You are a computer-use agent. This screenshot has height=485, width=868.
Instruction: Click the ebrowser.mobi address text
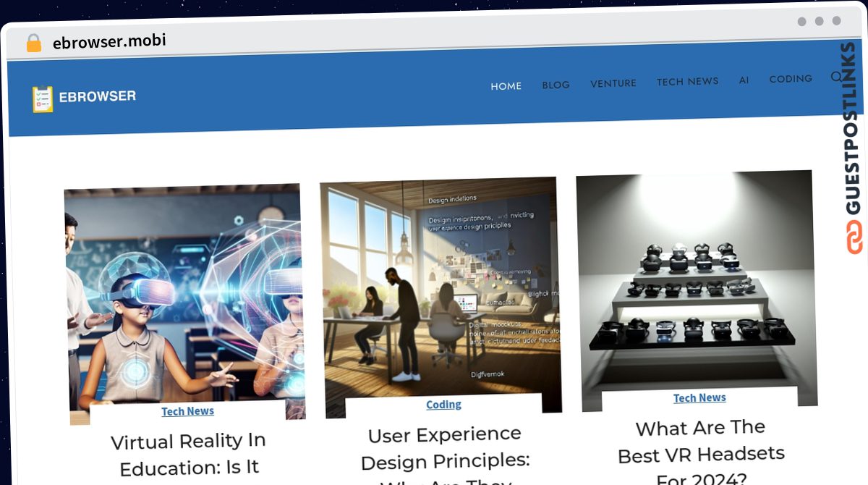pos(109,41)
